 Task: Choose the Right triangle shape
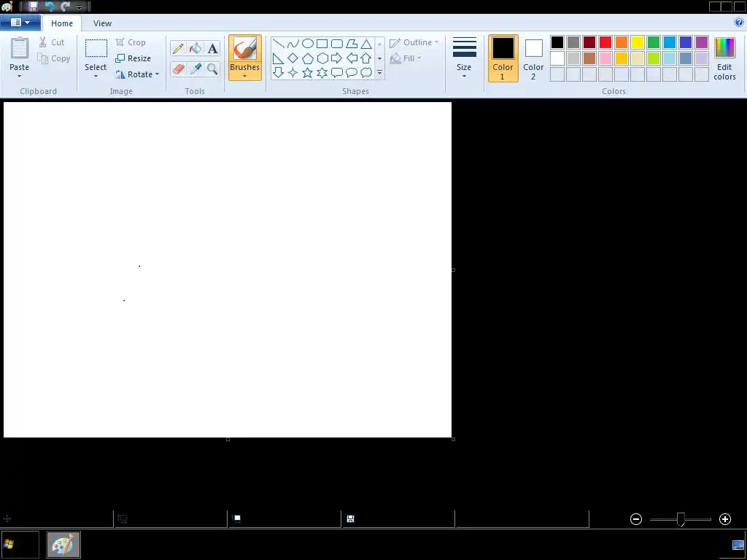click(278, 58)
